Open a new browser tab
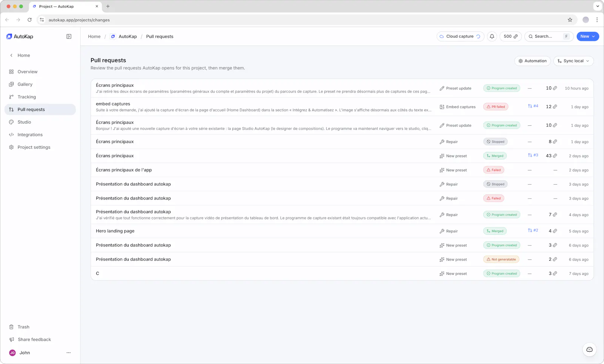The image size is (604, 364). coord(108,6)
